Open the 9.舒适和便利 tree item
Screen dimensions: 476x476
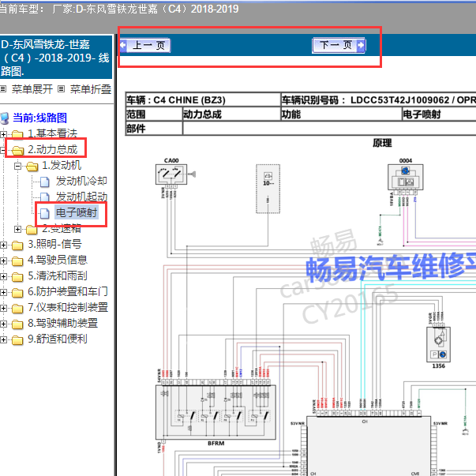click(x=58, y=339)
